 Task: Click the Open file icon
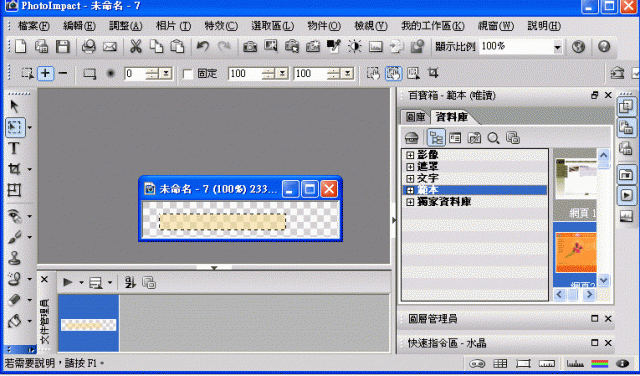41,47
